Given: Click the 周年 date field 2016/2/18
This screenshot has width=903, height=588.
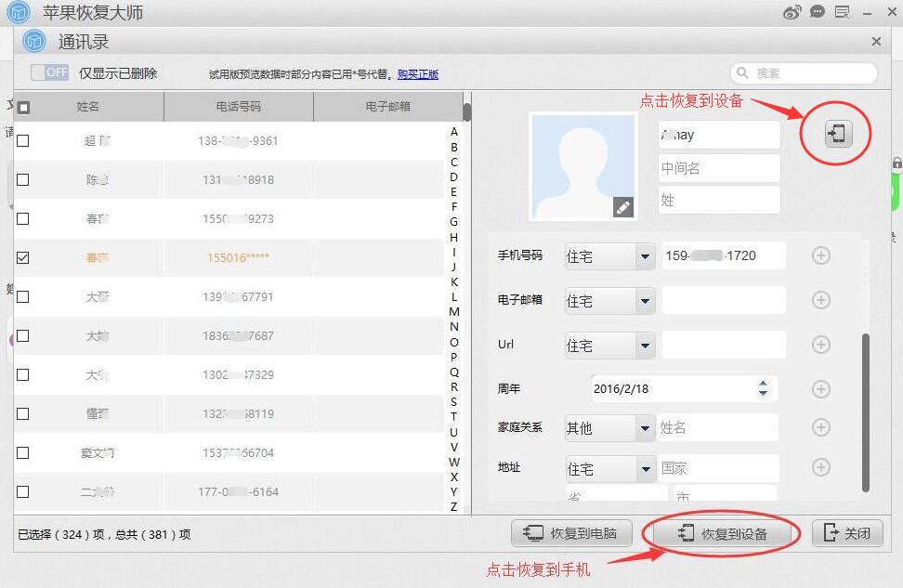Looking at the screenshot, I should click(684, 388).
